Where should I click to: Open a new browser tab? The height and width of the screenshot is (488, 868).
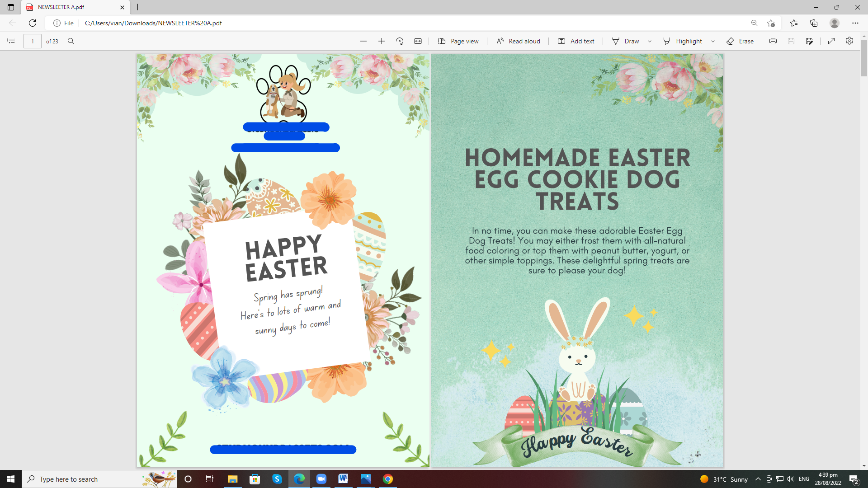click(138, 7)
